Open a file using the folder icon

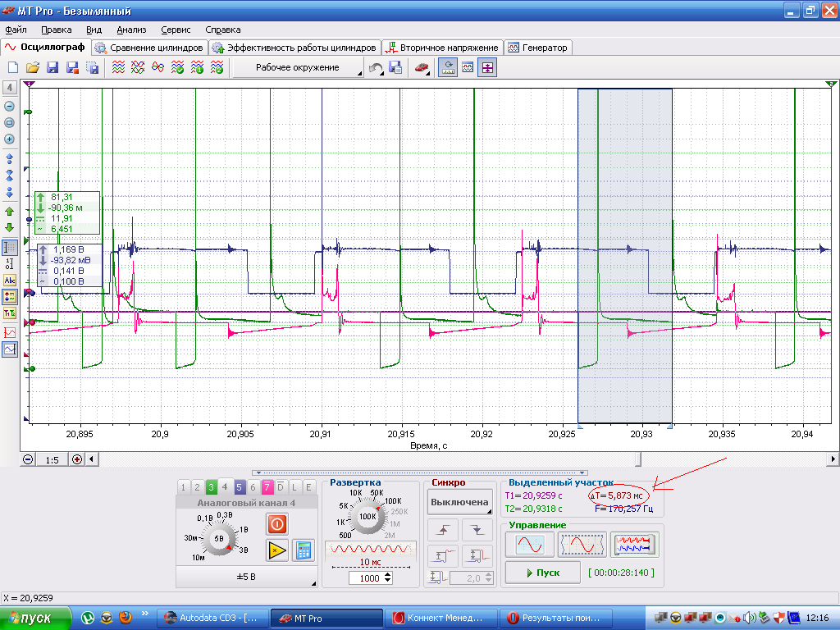pos(33,67)
